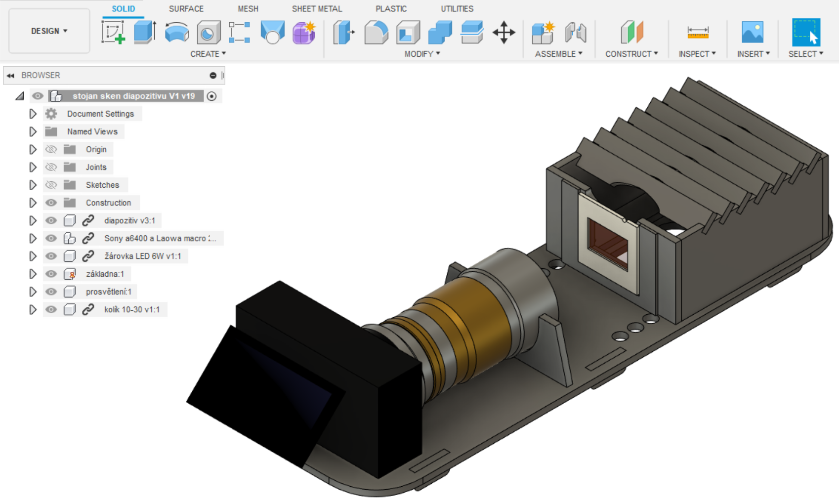Click the Hole tool icon
The height and width of the screenshot is (504, 839).
coord(209,33)
